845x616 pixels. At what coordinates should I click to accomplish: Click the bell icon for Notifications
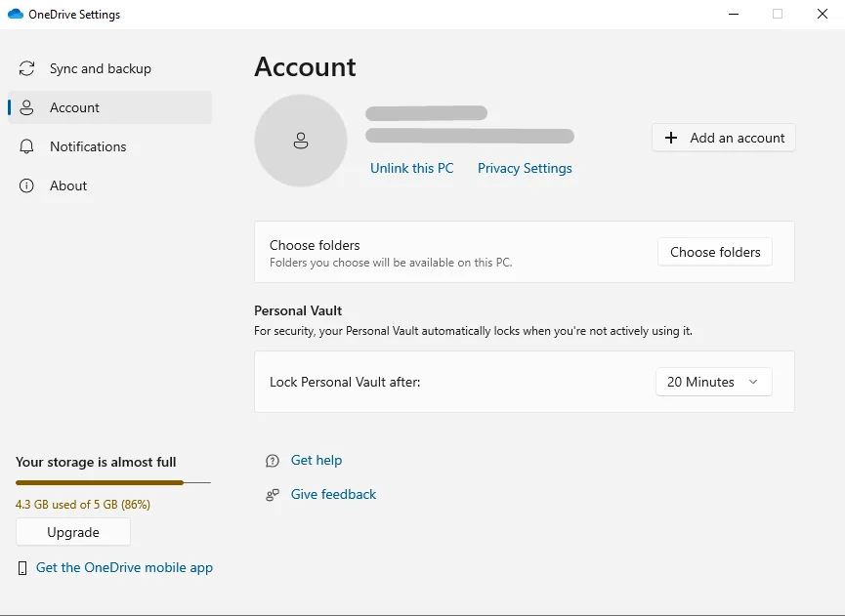(x=26, y=146)
